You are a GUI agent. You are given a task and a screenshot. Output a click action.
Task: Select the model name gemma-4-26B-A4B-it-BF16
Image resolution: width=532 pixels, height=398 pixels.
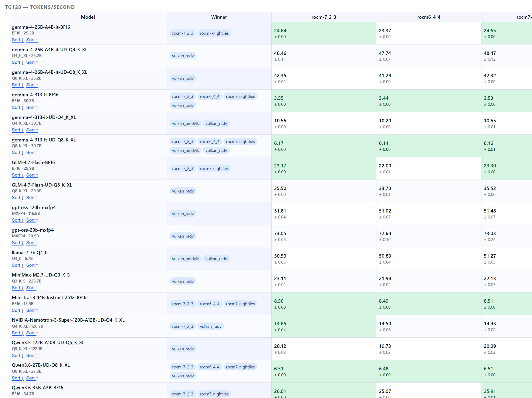pyautogui.click(x=41, y=27)
